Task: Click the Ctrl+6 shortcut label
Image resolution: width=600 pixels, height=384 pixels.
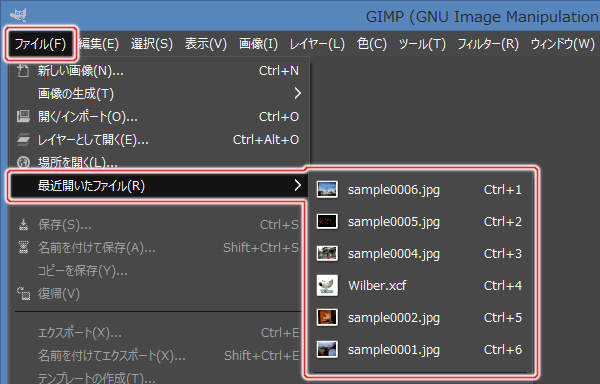Action: [502, 350]
